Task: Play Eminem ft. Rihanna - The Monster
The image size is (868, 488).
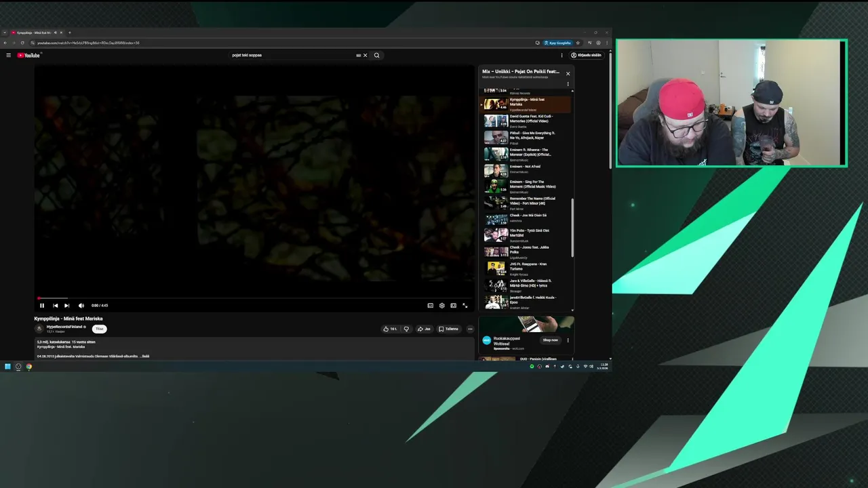Action: 526,155
